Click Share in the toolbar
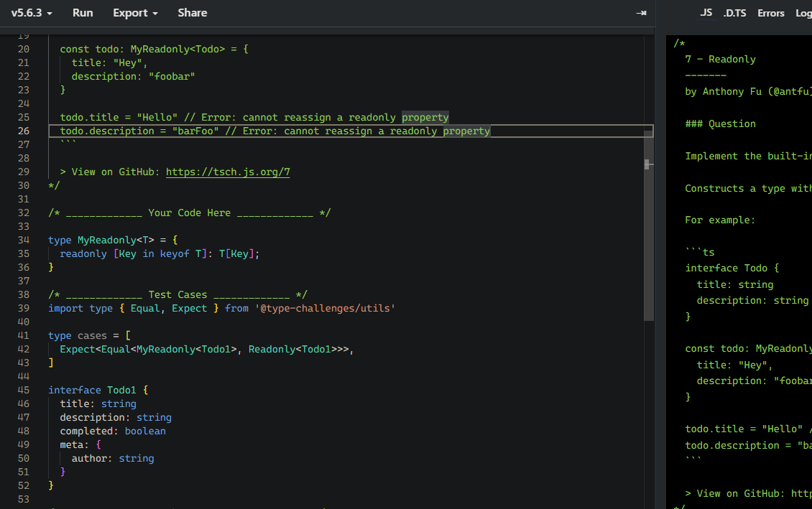The image size is (812, 509). (192, 13)
